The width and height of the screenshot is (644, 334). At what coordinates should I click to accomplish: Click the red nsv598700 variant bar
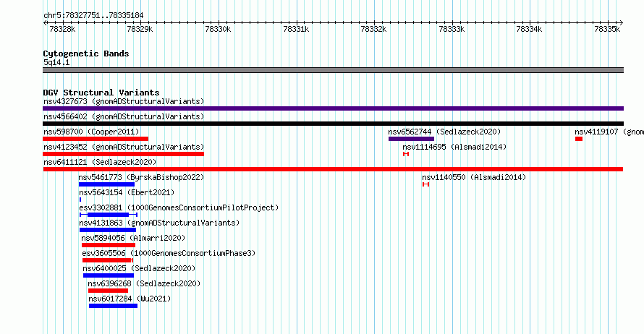pos(96,139)
